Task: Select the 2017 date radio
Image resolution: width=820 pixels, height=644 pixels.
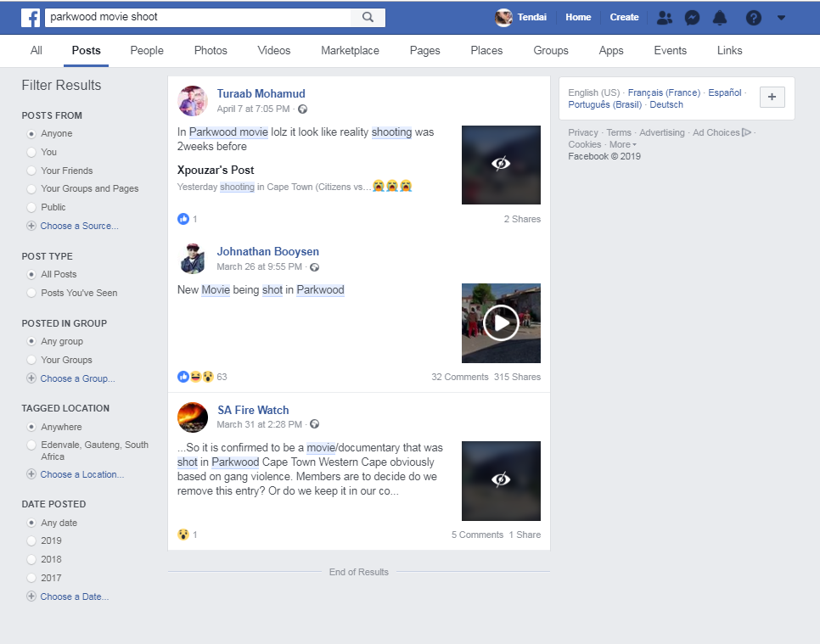Action: point(31,578)
